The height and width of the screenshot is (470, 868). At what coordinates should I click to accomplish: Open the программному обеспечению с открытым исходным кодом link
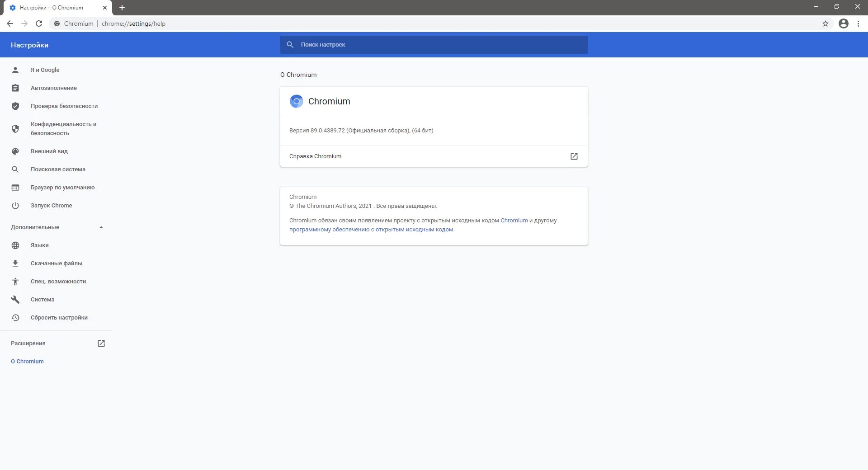point(371,230)
